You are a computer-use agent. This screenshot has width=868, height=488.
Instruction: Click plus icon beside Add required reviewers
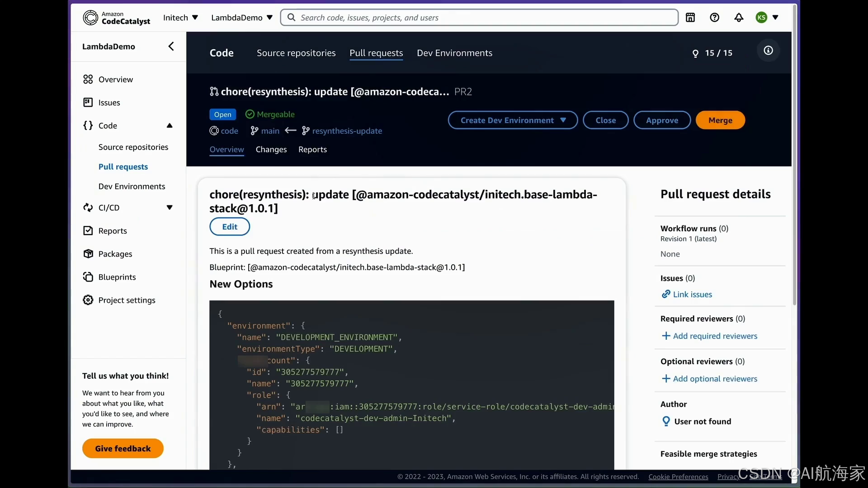click(x=666, y=336)
